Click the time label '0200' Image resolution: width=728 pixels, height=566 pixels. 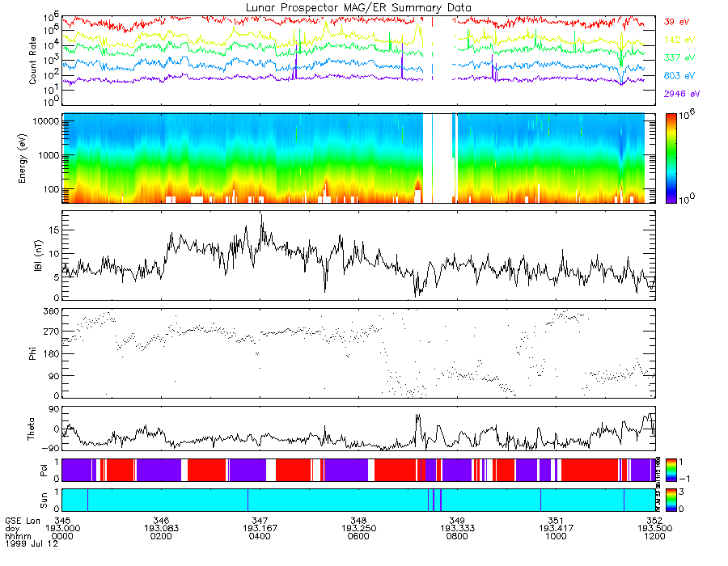coord(161,536)
